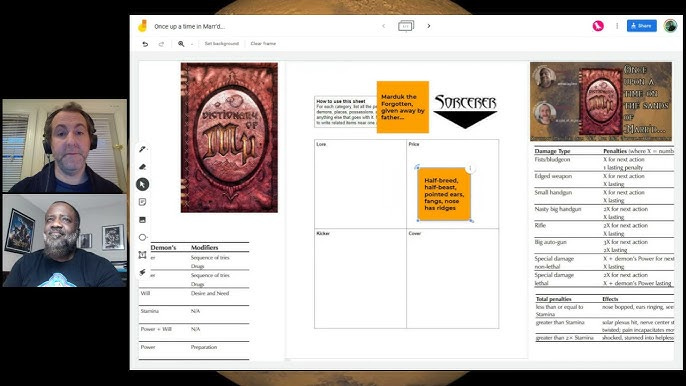Expand the frame bar thumbnail

point(406,26)
